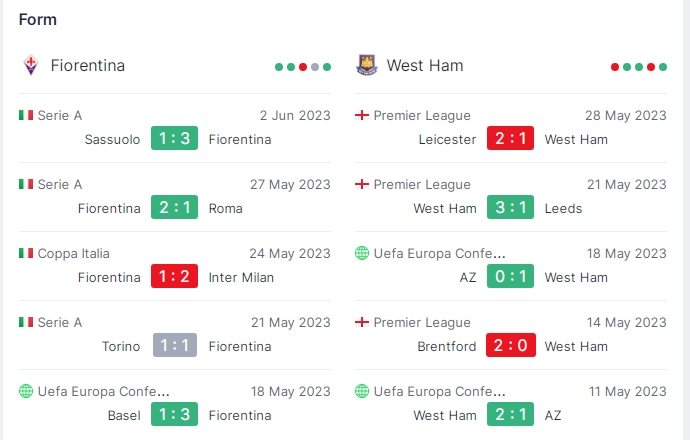Screen dimensions: 690x440
Task: Click globe icon beside AZ vs West Ham 18 May
Action: click(362, 253)
